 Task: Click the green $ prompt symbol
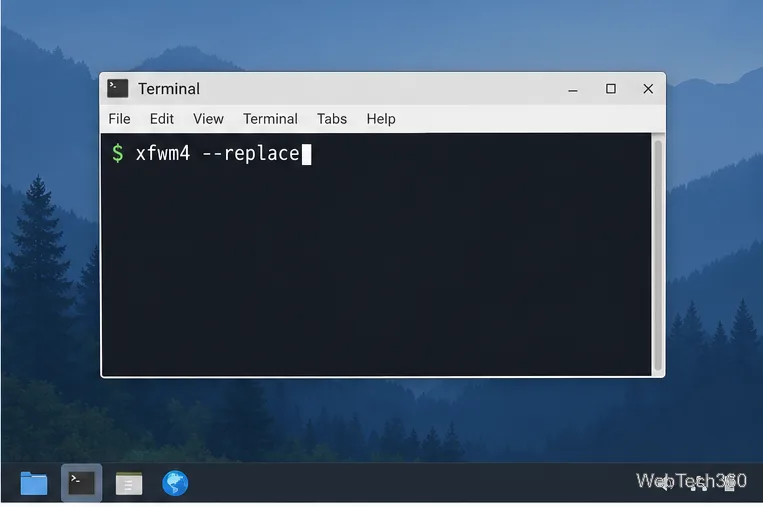point(118,153)
